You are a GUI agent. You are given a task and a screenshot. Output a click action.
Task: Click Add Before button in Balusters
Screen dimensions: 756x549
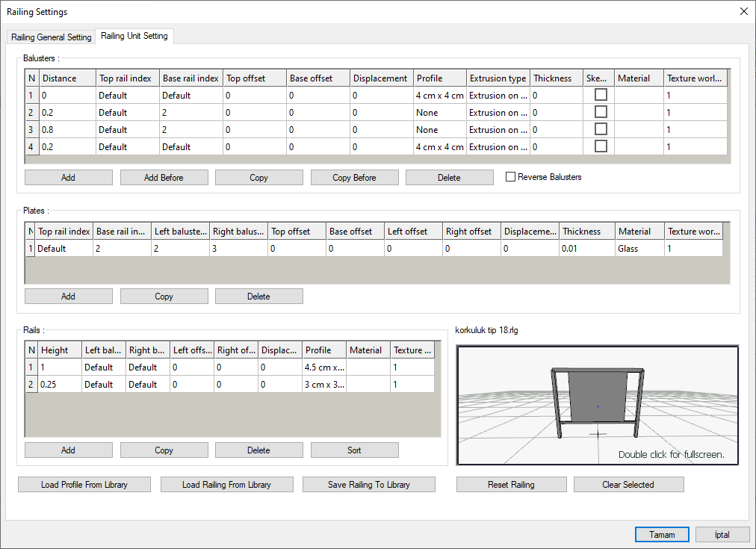(164, 178)
